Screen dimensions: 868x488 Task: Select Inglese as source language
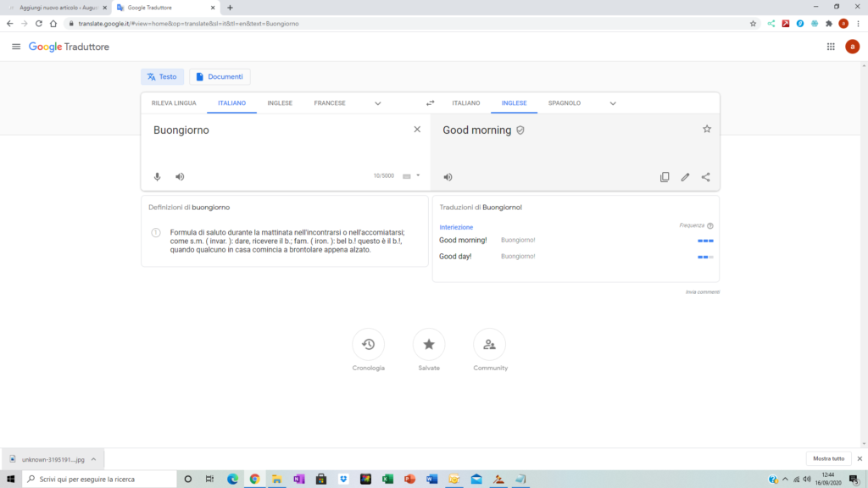click(280, 103)
